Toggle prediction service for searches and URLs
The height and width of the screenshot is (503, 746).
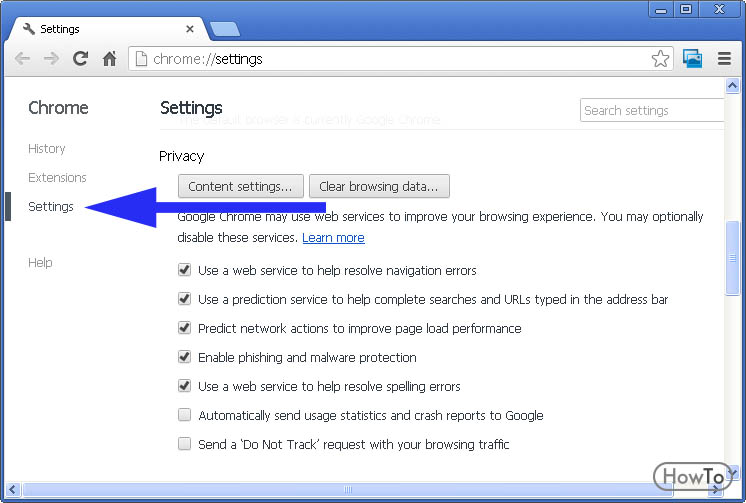185,299
